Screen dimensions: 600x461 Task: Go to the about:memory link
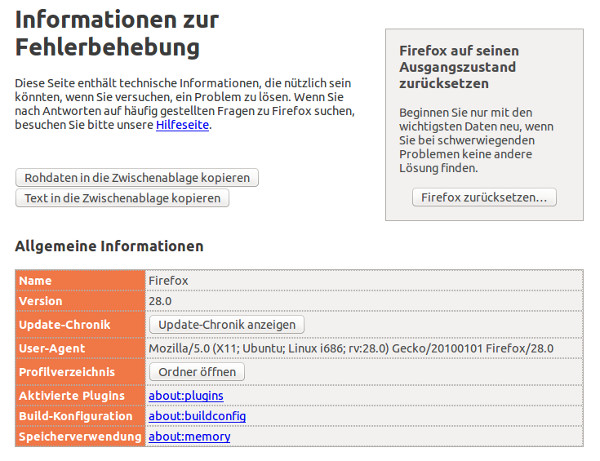[189, 436]
